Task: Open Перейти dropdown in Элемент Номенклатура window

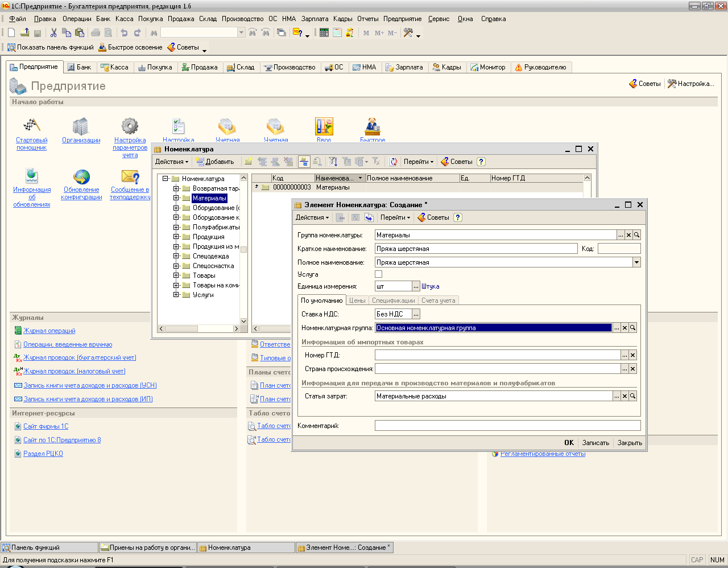Action: point(395,217)
